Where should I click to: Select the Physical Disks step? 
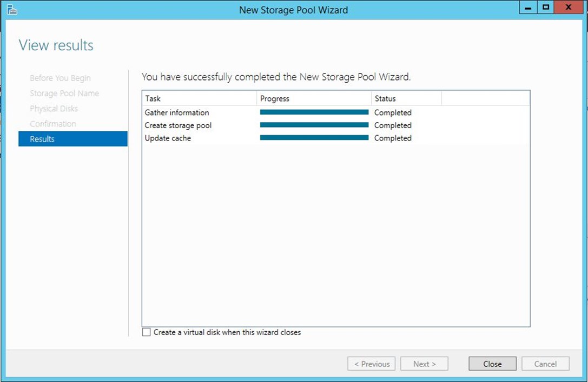[x=54, y=109]
